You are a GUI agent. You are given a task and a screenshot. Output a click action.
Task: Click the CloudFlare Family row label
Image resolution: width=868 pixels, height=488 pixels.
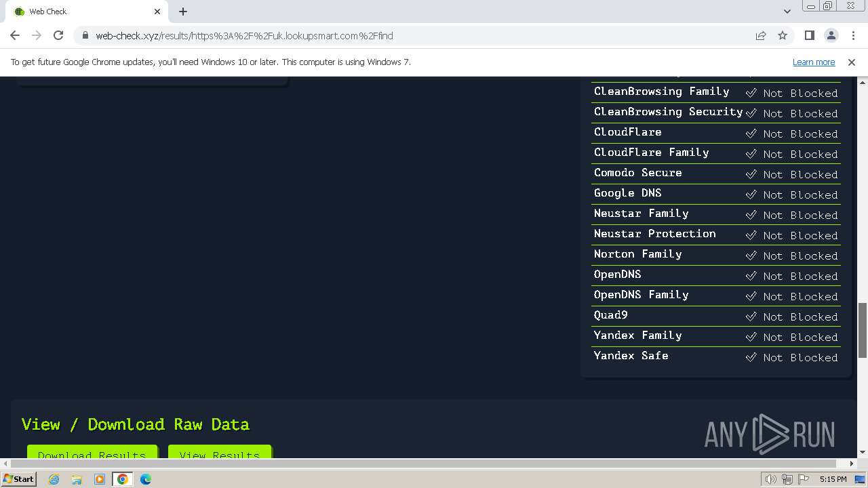pos(651,152)
